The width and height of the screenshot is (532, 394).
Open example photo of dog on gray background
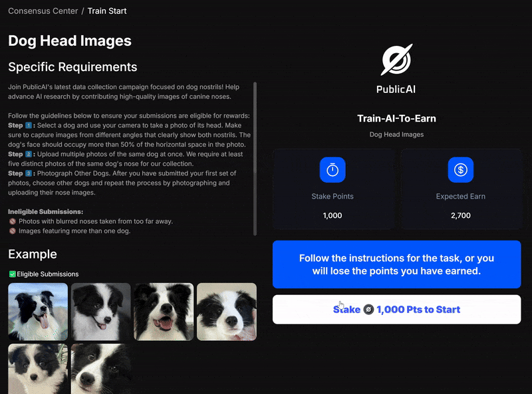[101, 312]
